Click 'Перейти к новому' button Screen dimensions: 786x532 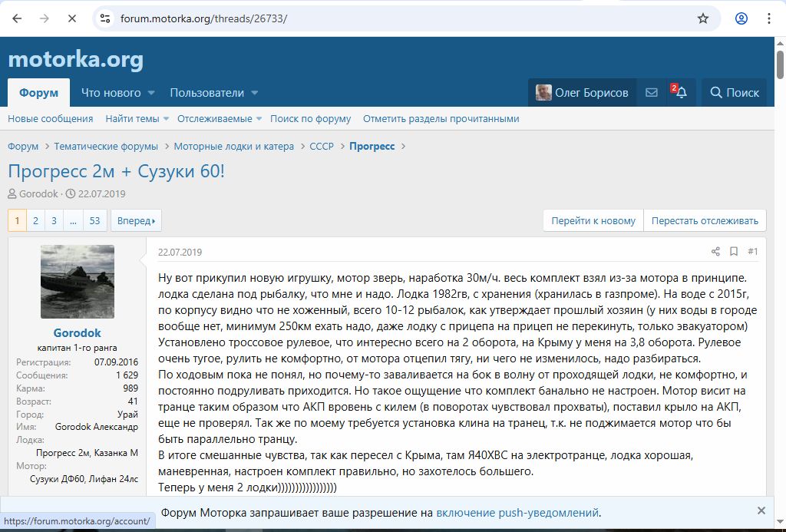593,220
